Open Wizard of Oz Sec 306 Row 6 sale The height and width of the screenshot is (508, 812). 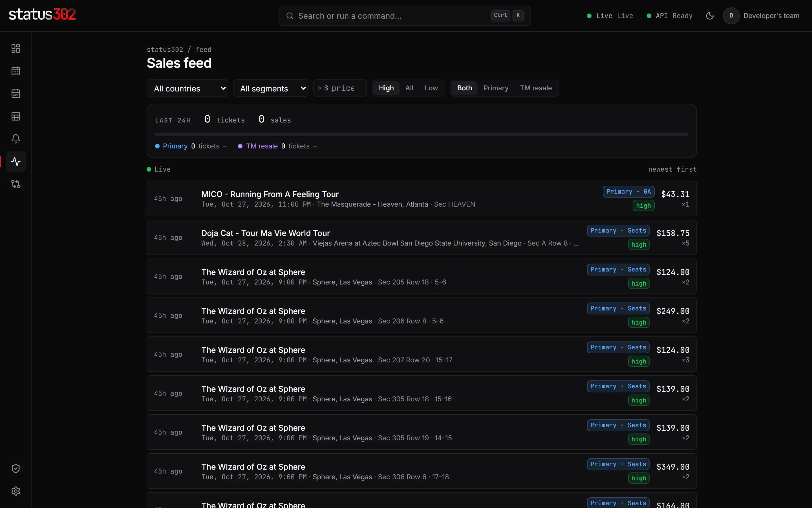tap(422, 471)
